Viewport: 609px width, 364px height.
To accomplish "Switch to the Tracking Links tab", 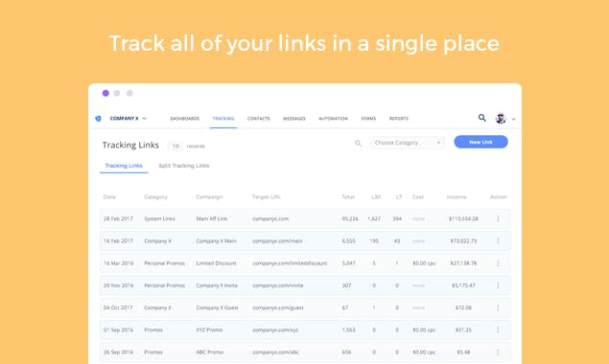I will click(x=124, y=166).
